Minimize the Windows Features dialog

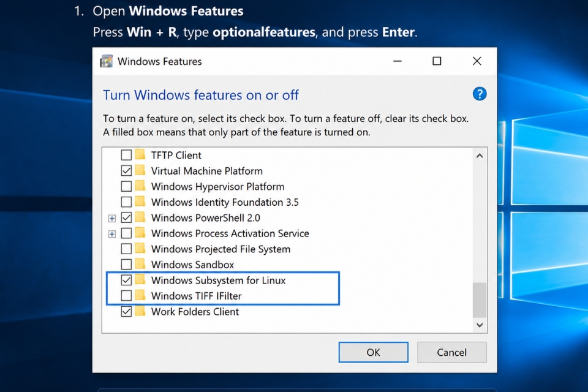(398, 61)
